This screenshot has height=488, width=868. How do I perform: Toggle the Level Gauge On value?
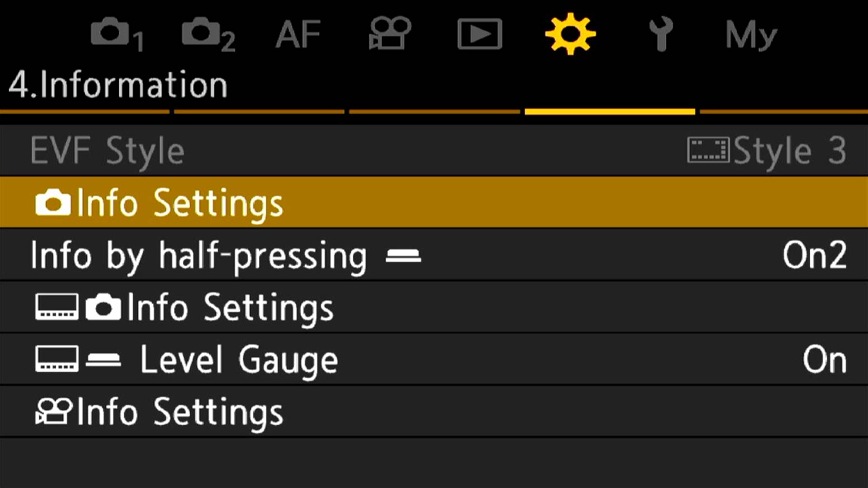click(x=824, y=360)
